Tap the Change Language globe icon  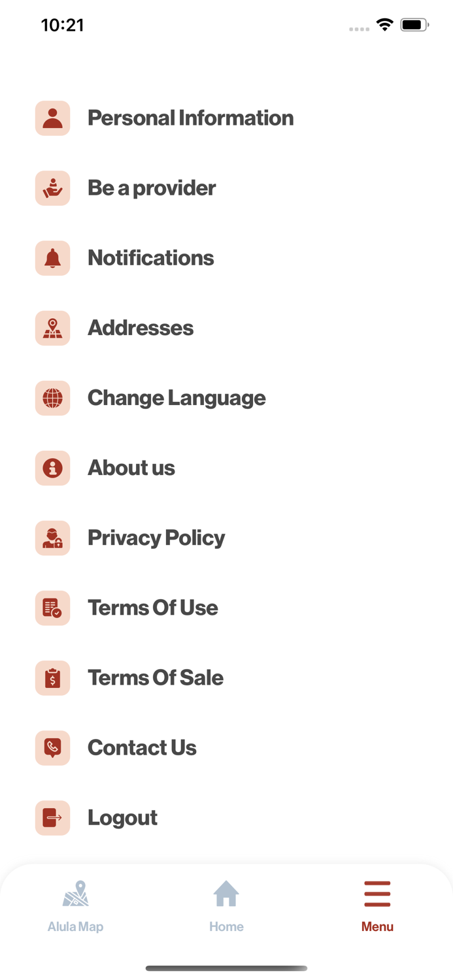52,398
